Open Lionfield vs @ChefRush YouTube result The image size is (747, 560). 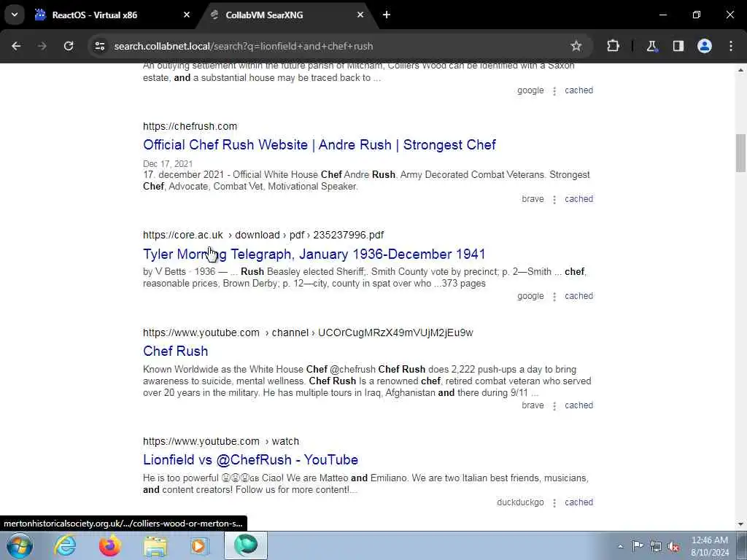250,460
